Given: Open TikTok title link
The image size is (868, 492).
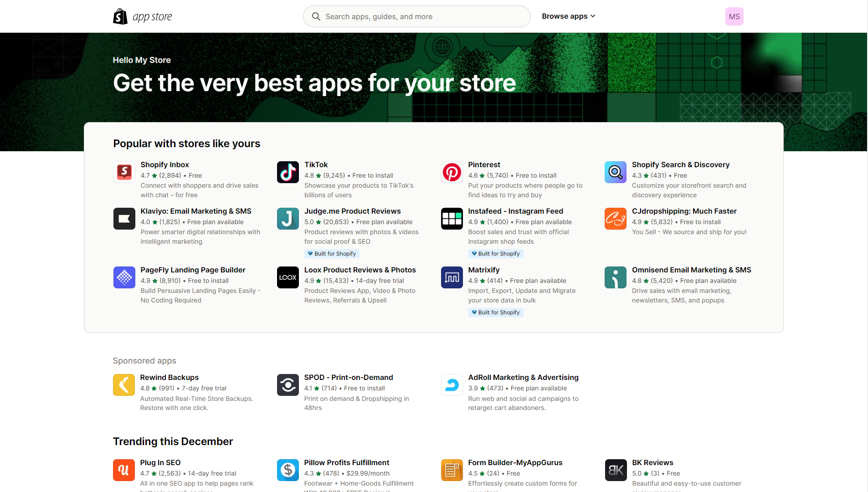Looking at the screenshot, I should pos(316,164).
